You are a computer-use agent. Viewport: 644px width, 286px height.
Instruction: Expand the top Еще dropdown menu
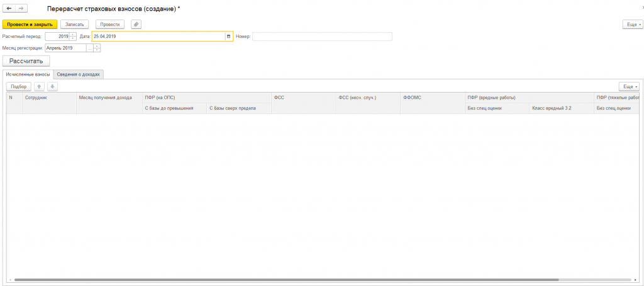[631, 24]
